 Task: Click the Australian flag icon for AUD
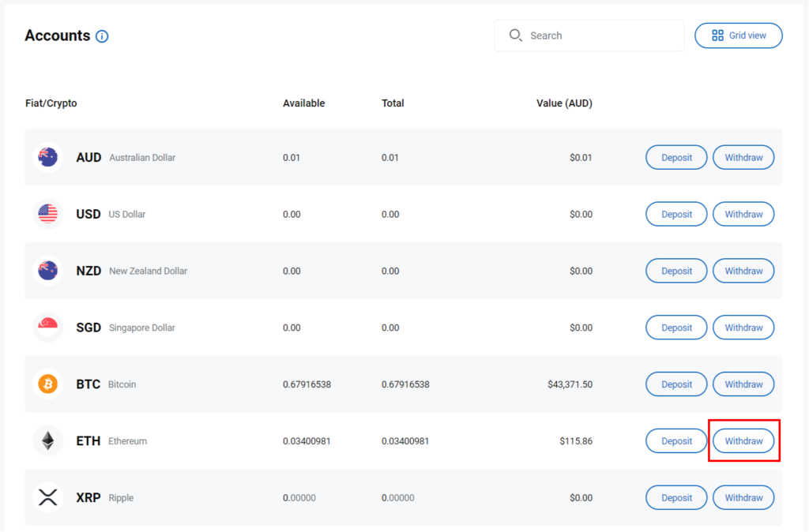[x=48, y=157]
